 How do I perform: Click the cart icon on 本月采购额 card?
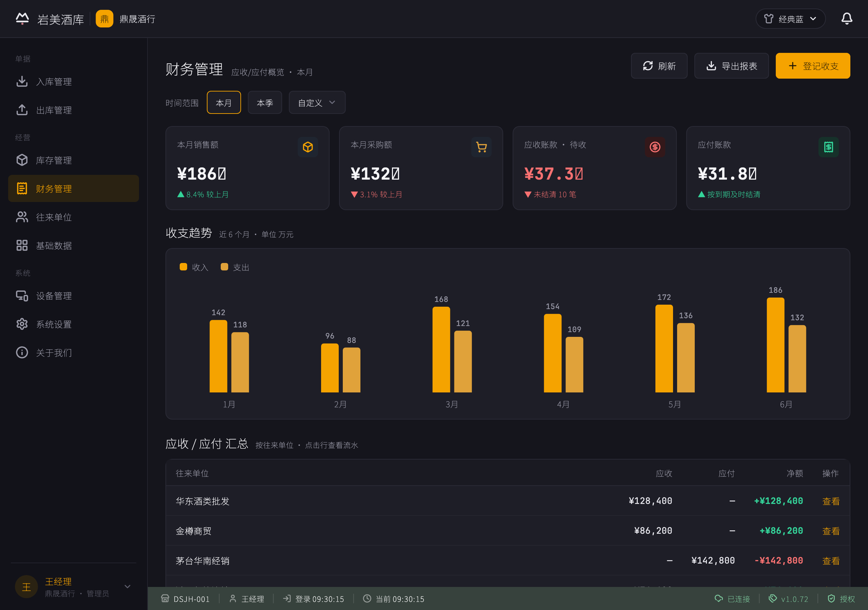point(481,147)
